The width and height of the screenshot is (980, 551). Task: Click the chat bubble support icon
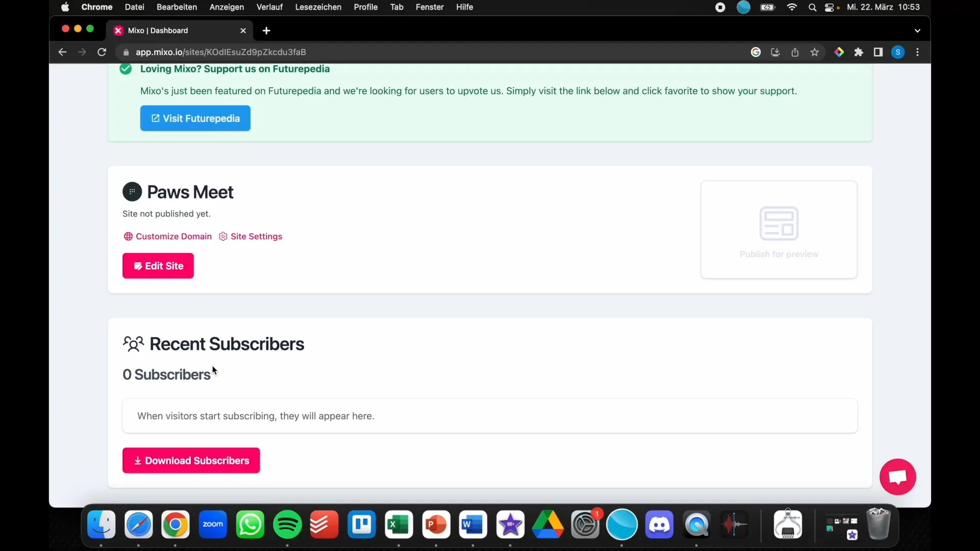[897, 478]
